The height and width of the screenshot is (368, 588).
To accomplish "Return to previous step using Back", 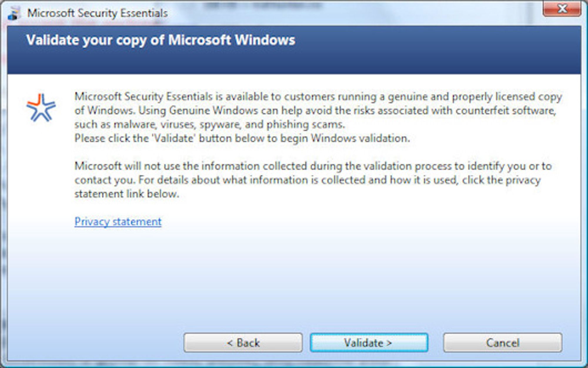I will tap(243, 342).
